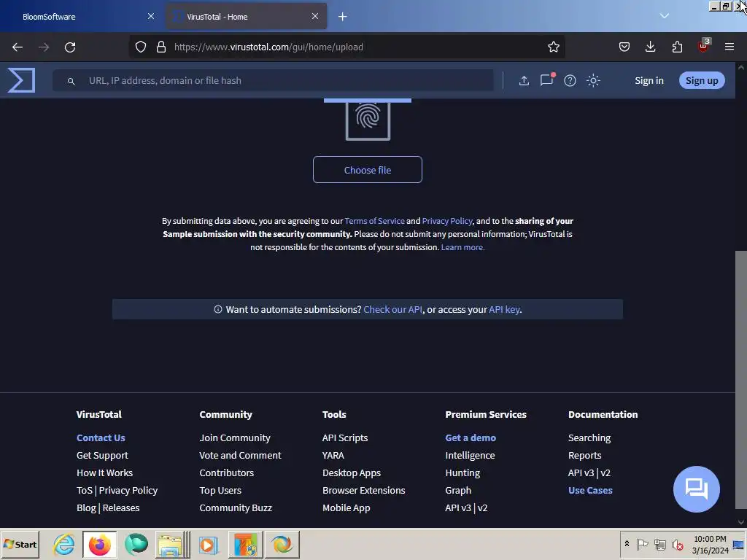
Task: Open the chat bubble widget
Action: [697, 489]
